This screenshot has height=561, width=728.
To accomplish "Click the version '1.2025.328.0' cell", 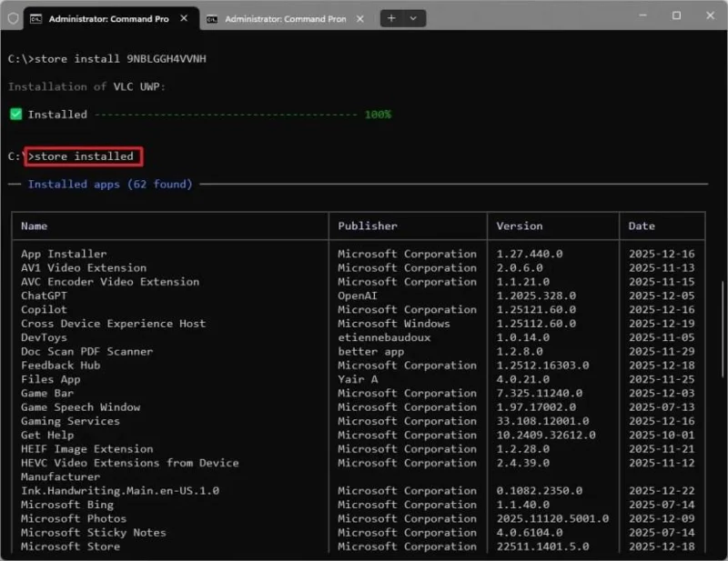I will click(536, 296).
